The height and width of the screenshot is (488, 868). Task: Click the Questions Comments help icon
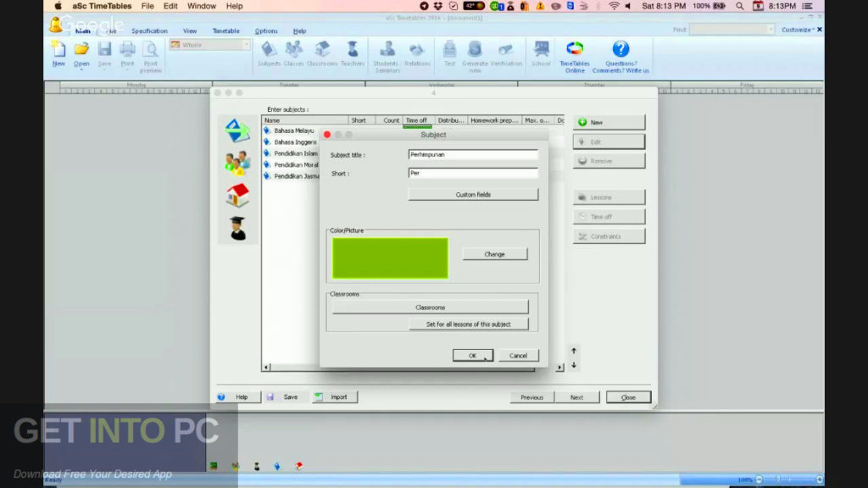620,57
